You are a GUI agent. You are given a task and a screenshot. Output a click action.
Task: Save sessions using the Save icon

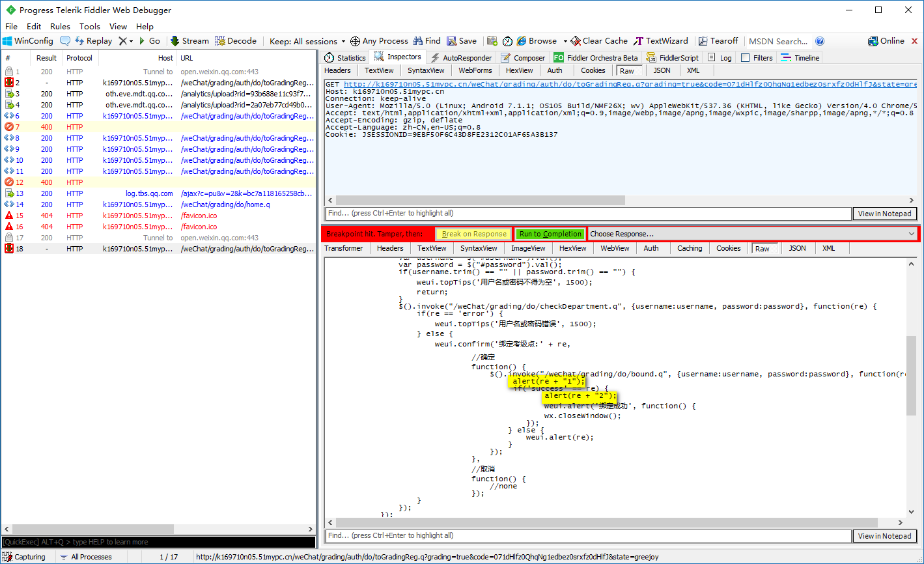click(x=462, y=41)
